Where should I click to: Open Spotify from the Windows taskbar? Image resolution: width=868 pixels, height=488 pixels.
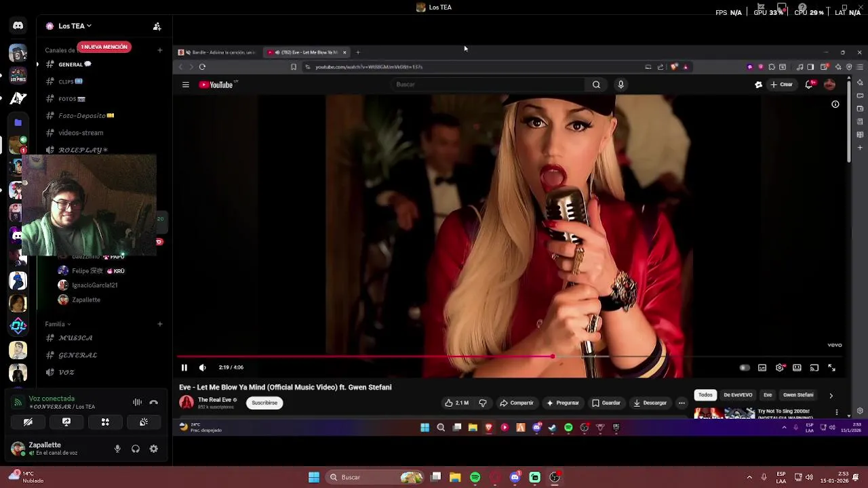(x=475, y=477)
